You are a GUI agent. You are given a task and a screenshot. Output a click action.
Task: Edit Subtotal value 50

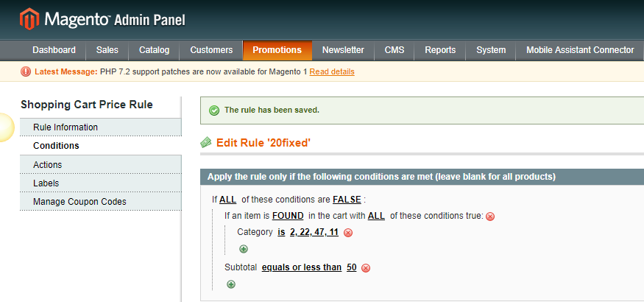pyautogui.click(x=352, y=267)
